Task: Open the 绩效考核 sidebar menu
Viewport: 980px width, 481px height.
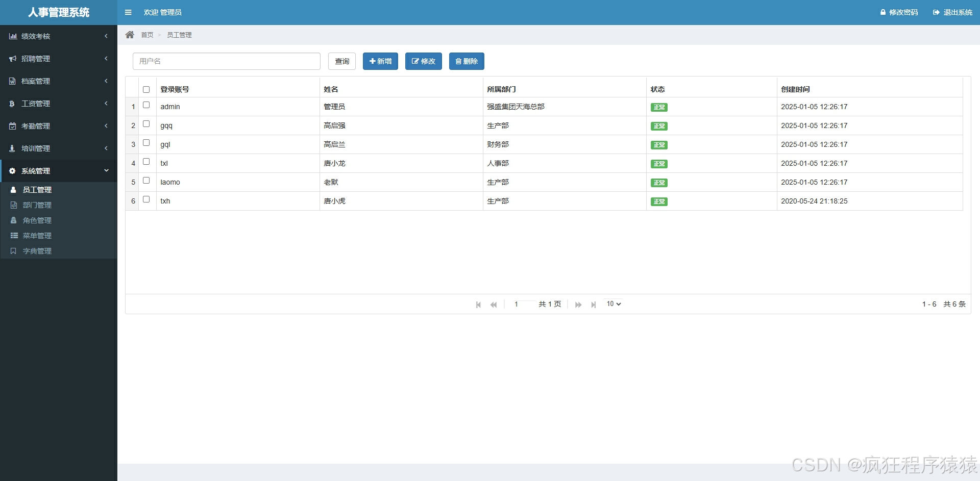Action: tap(59, 36)
